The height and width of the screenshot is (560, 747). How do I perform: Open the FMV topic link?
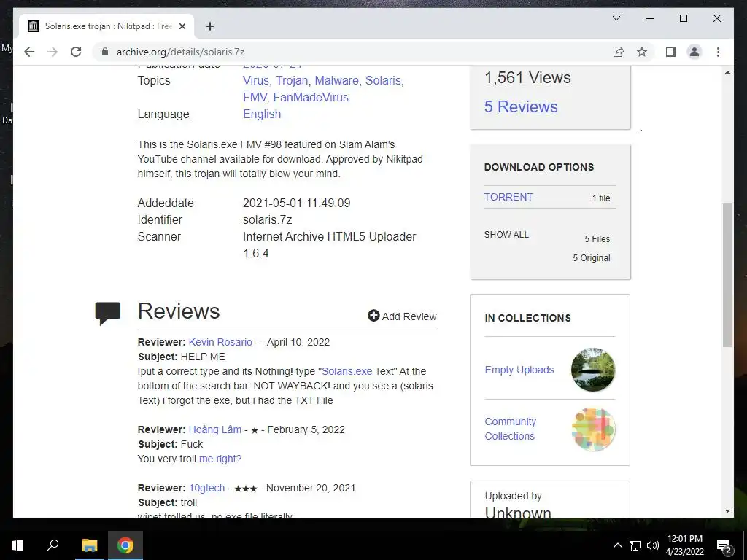[x=255, y=97]
